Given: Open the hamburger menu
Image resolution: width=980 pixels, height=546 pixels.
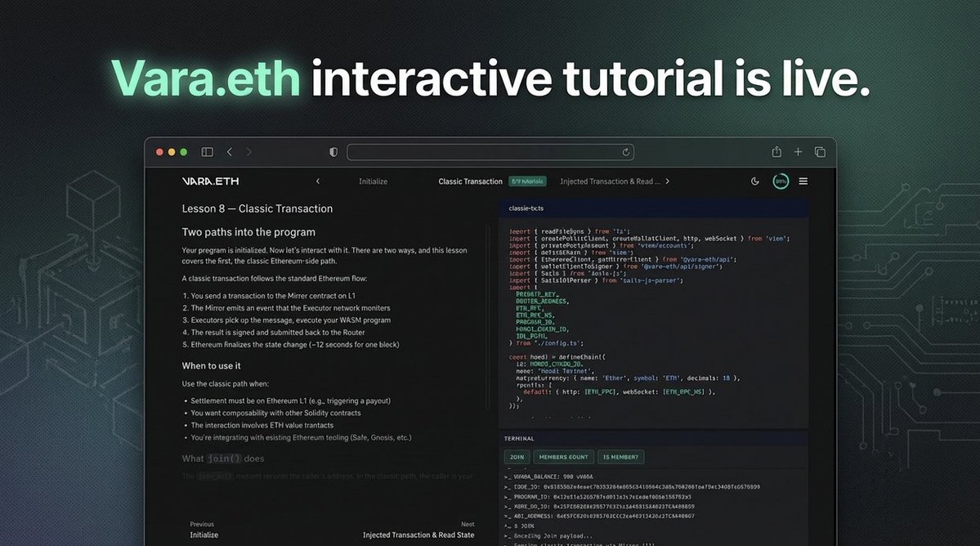Looking at the screenshot, I should [803, 181].
